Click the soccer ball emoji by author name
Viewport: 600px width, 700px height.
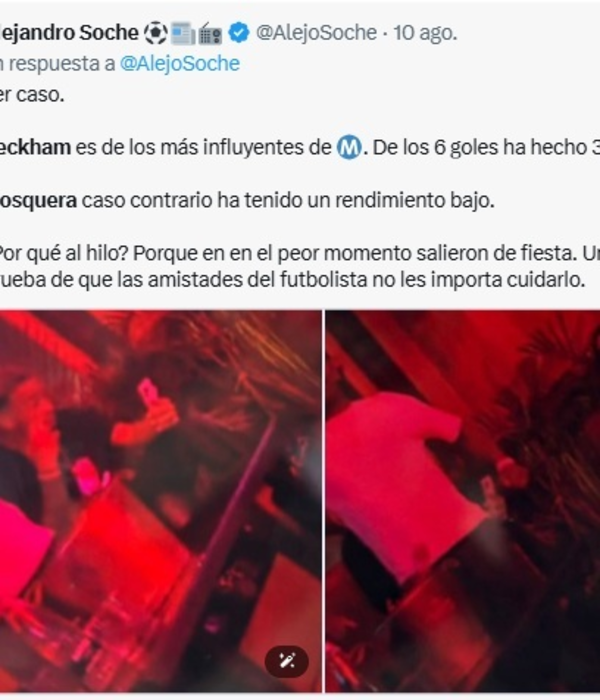[x=156, y=33]
